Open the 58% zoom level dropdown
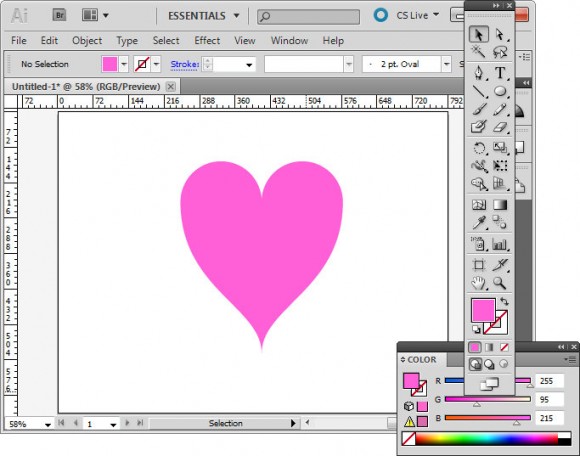The image size is (580, 456). click(x=48, y=425)
